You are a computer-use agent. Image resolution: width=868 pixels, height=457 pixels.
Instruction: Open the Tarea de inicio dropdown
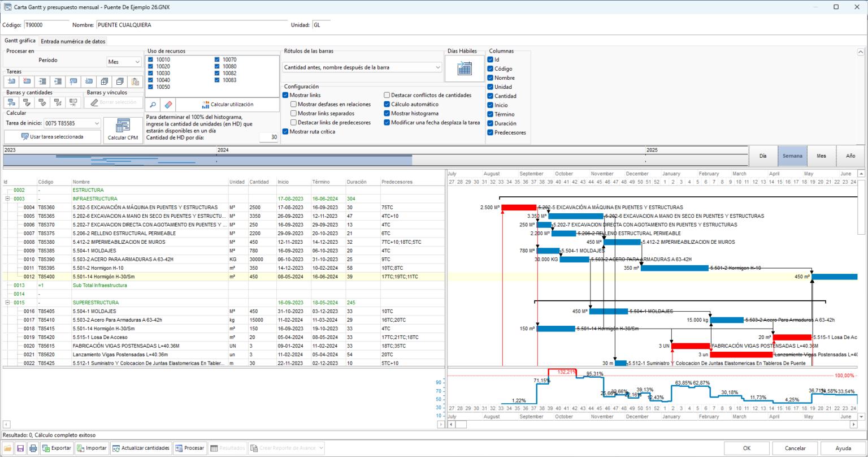tap(64, 123)
